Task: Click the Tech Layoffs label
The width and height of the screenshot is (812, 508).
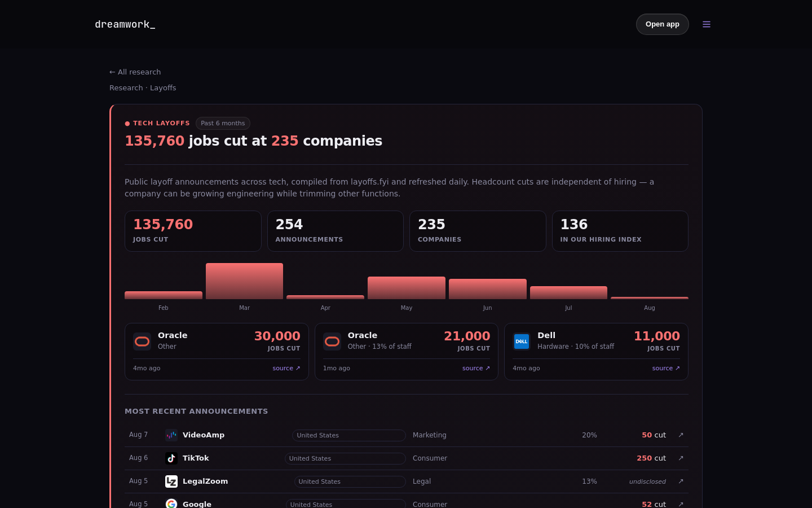Action: pyautogui.click(x=161, y=123)
